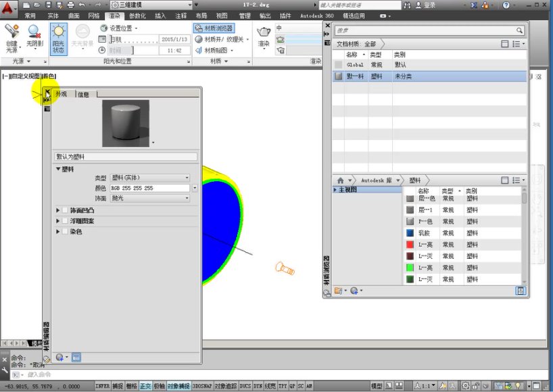Click the home icon in the library breadcrumb
This screenshot has width=553, height=392.
point(339,180)
